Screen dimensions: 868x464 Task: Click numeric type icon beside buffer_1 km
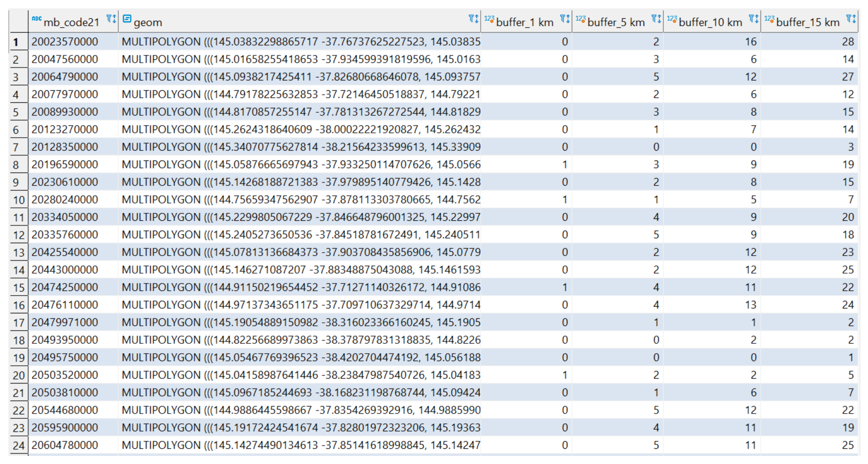coord(489,20)
